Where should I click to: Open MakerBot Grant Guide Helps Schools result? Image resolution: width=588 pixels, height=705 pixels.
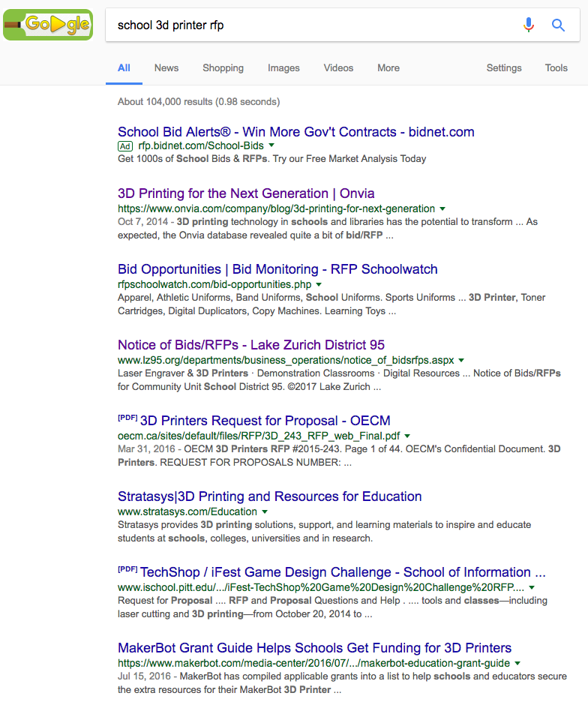pyautogui.click(x=315, y=648)
